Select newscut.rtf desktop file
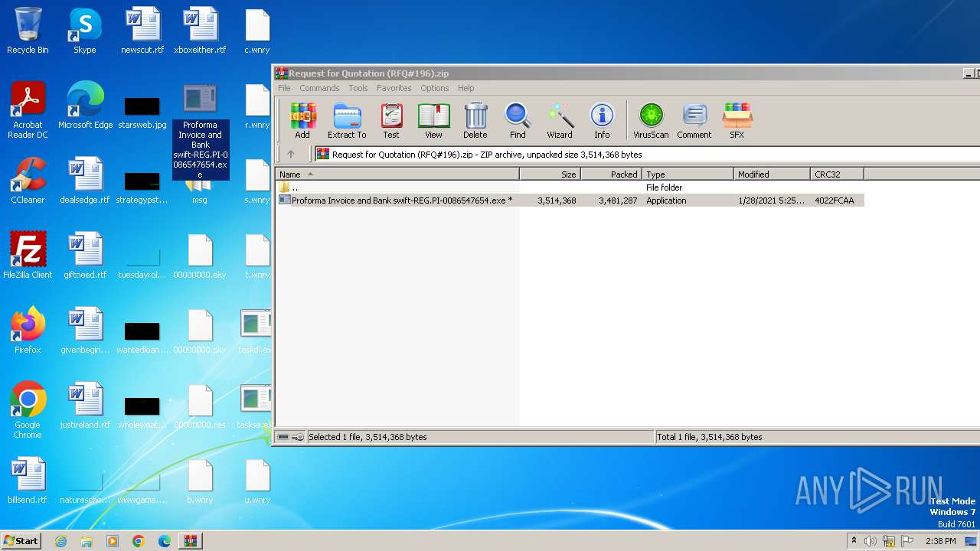Image resolution: width=980 pixels, height=551 pixels. [142, 31]
